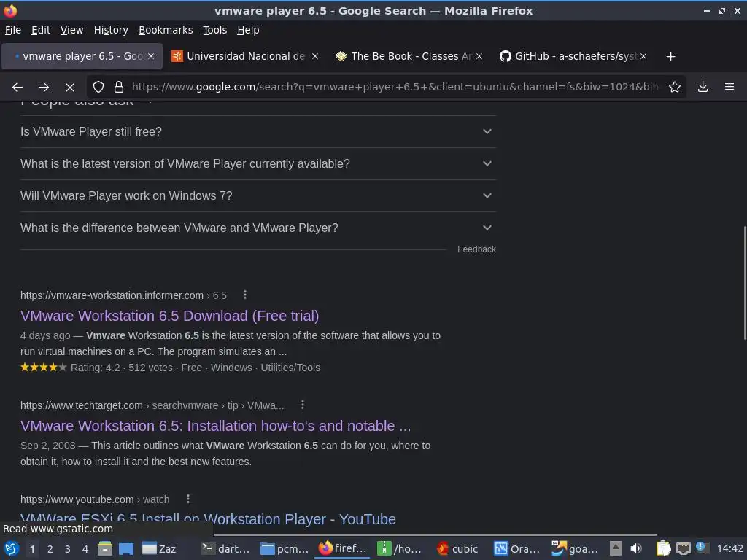The width and height of the screenshot is (747, 560).
Task: Switch to virtual desktop 2
Action: (x=50, y=549)
